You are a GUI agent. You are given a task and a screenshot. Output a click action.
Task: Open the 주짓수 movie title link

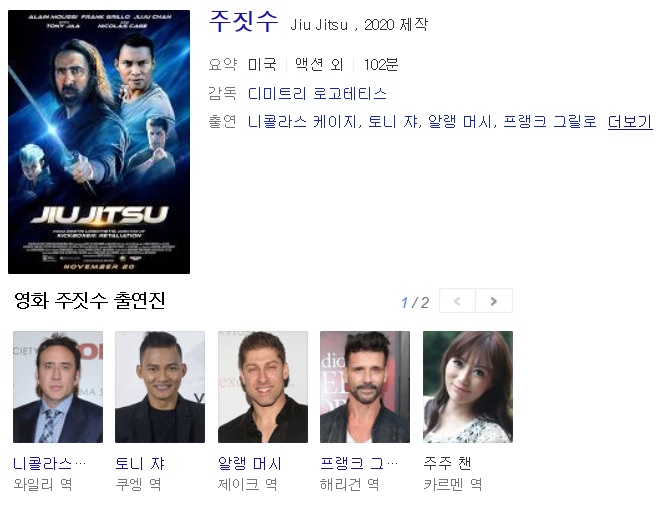[x=243, y=21]
